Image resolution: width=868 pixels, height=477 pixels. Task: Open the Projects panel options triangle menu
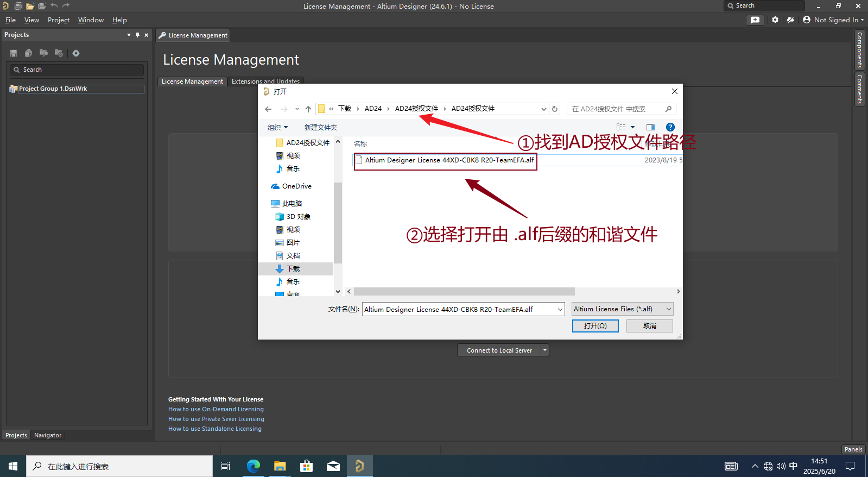point(129,35)
